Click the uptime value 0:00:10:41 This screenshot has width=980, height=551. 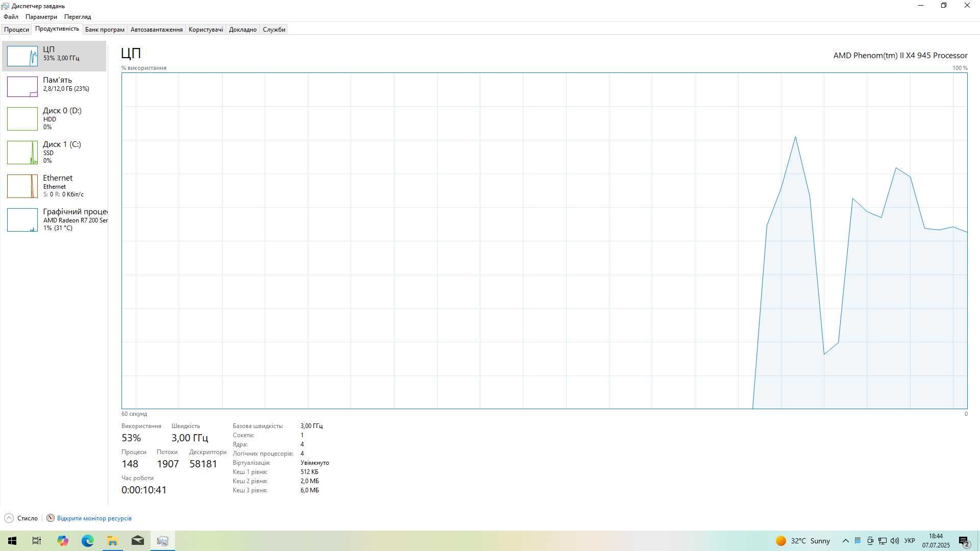click(144, 490)
